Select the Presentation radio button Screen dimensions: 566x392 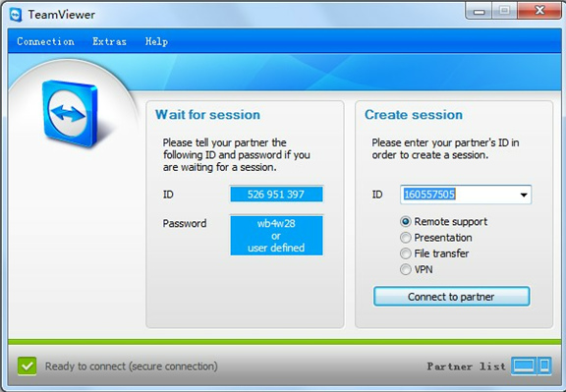[406, 238]
